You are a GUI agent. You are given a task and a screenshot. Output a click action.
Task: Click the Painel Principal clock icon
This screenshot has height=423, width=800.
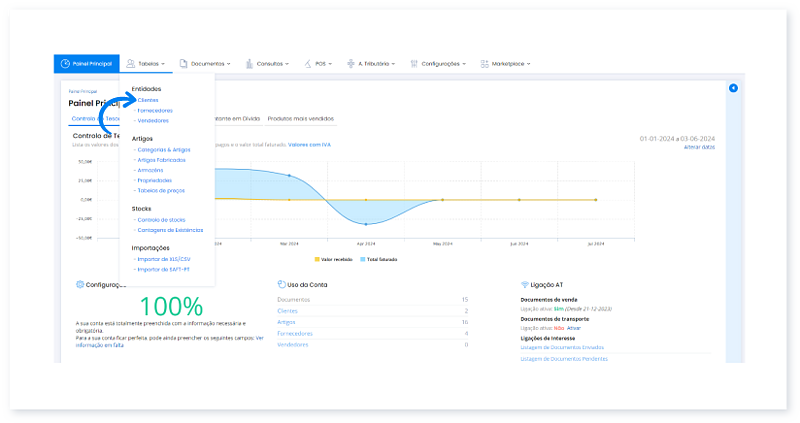(x=66, y=63)
